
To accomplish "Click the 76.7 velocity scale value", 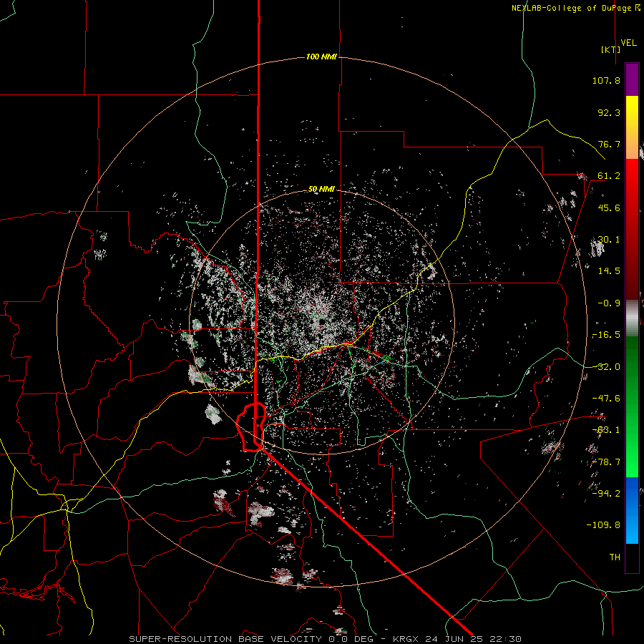I will tap(609, 144).
